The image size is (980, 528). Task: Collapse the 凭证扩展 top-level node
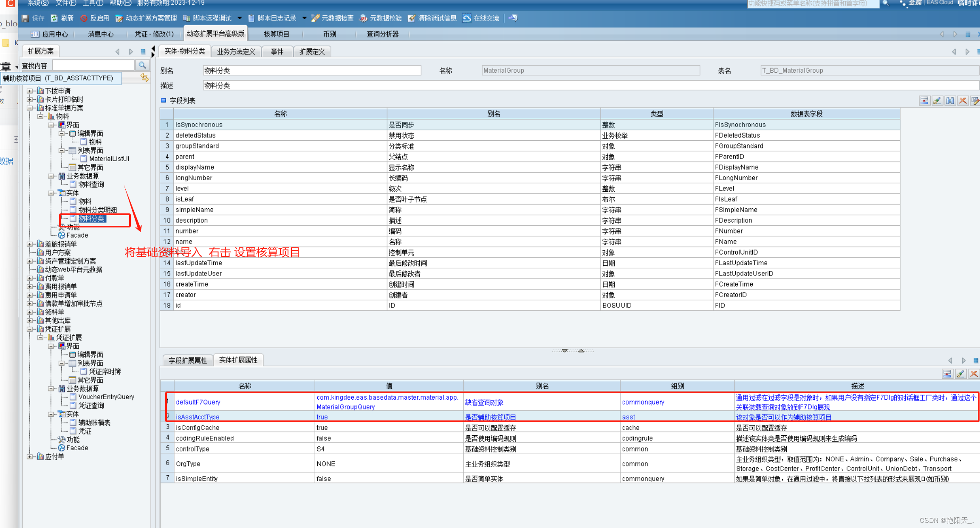29,329
